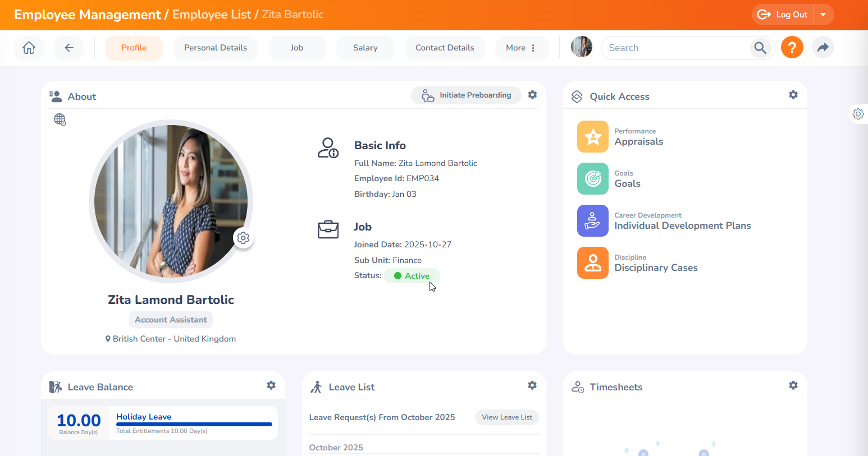Switch to the Personal Details tab
Screen dimensions: 868x456
(x=216, y=48)
